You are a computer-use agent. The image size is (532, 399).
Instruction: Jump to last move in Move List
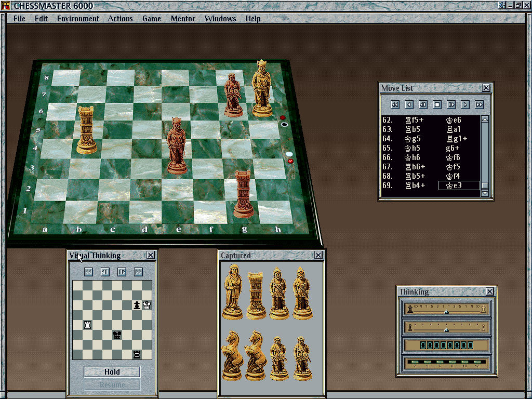pos(479,104)
